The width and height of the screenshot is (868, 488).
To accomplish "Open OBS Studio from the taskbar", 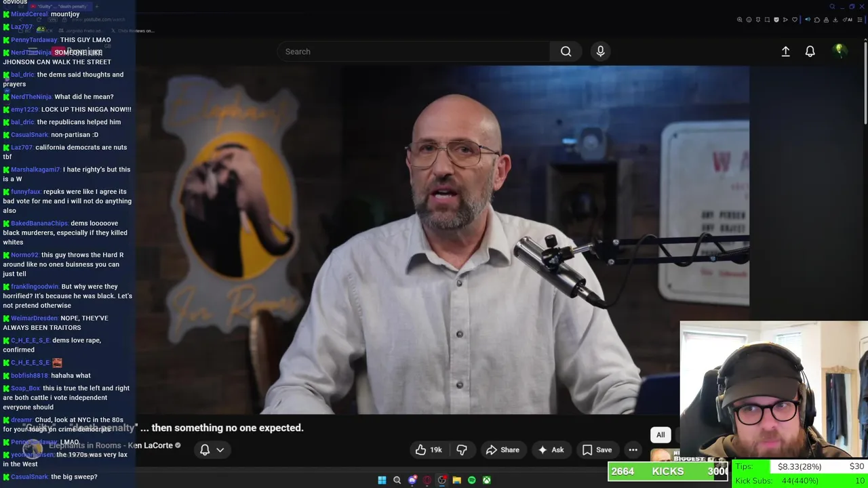I will pos(442,480).
